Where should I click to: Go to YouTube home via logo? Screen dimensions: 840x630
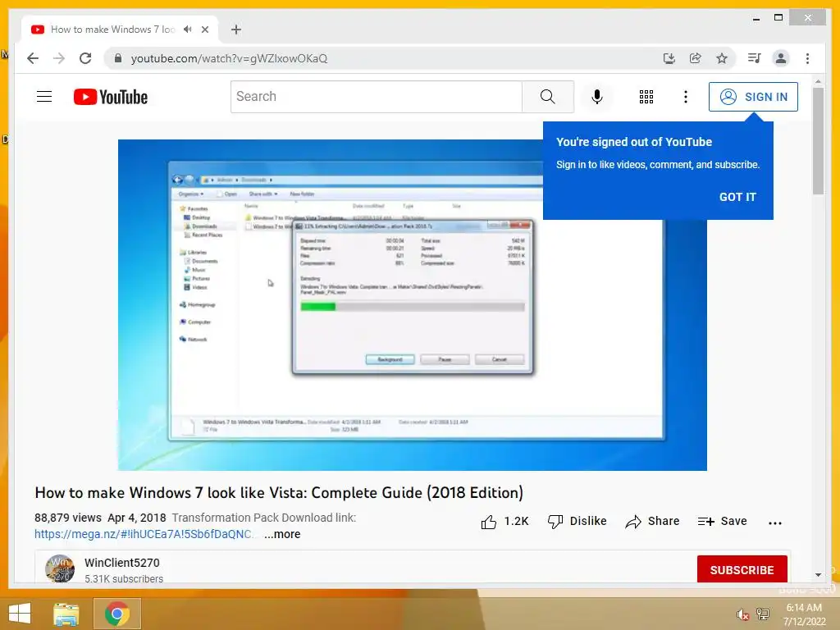tap(111, 97)
